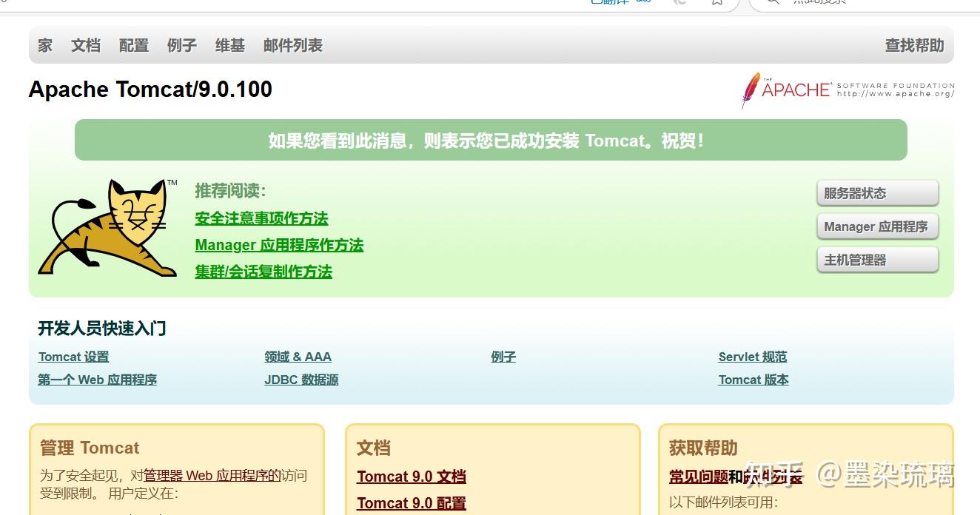Open the Servlet 规范 link

pos(752,357)
